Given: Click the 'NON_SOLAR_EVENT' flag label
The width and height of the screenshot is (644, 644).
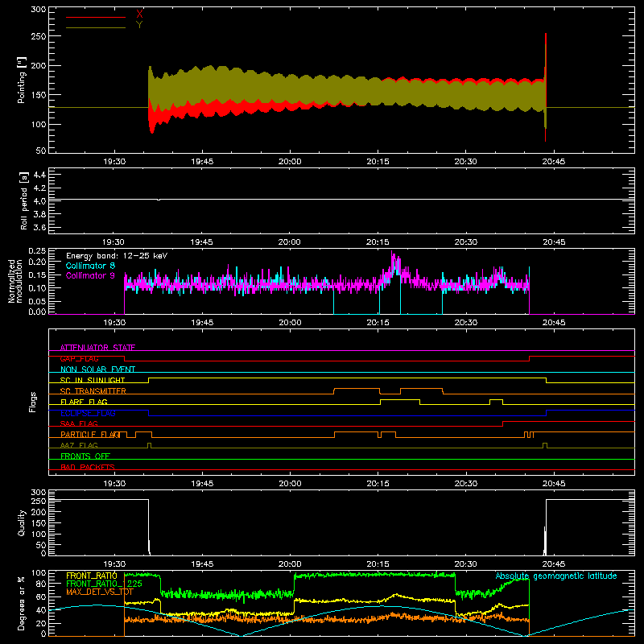Looking at the screenshot, I should [97, 369].
